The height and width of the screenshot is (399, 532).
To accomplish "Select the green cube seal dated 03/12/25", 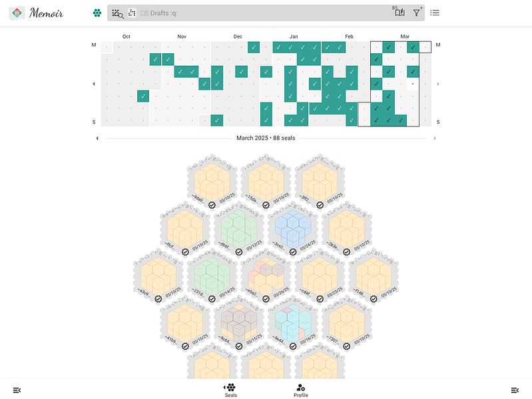I will (239, 228).
